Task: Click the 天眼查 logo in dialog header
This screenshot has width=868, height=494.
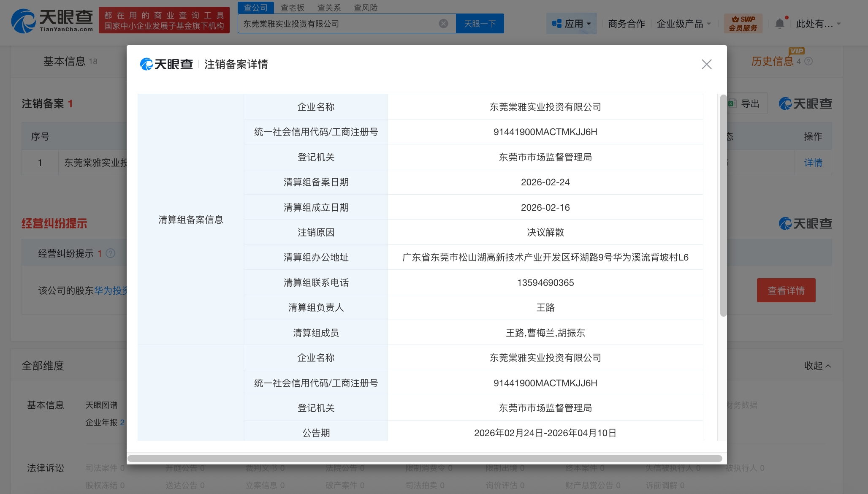Action: pos(166,64)
